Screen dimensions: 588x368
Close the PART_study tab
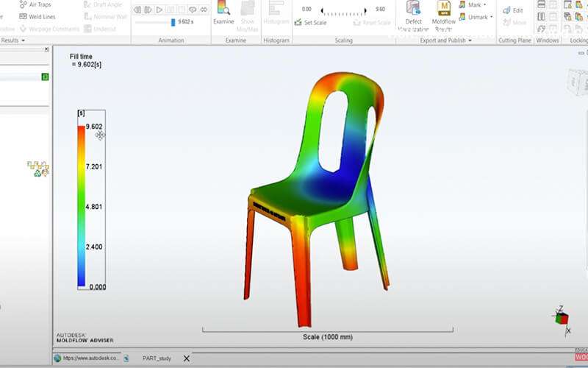186,358
